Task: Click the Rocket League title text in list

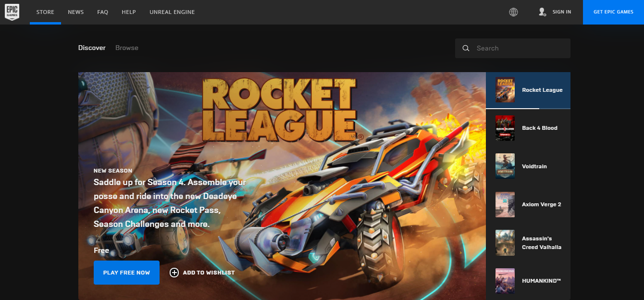Action: click(542, 90)
